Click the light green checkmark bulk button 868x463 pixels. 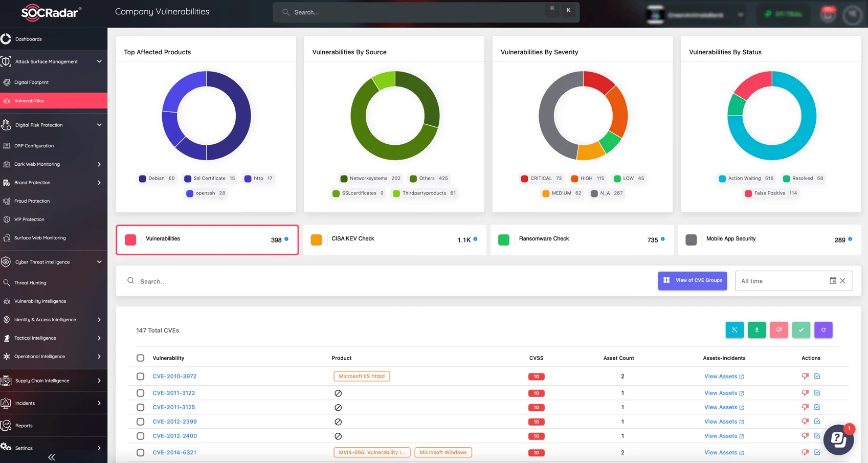tap(801, 330)
